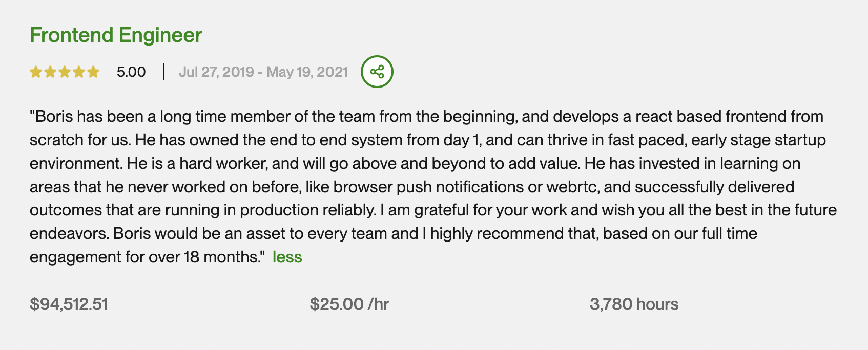868x350 pixels.
Task: Click the $25.00 /hr hourly rate
Action: 349,304
